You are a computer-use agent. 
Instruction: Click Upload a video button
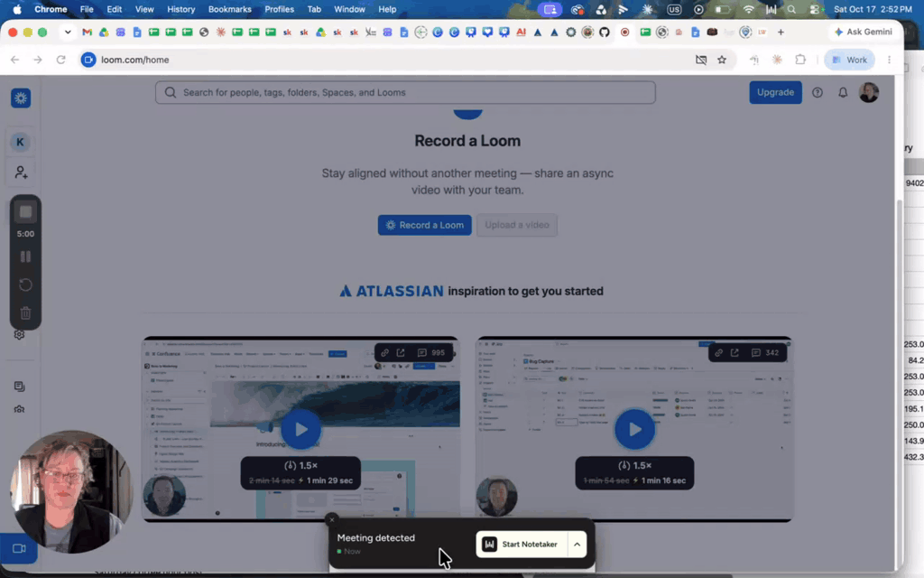tap(517, 225)
